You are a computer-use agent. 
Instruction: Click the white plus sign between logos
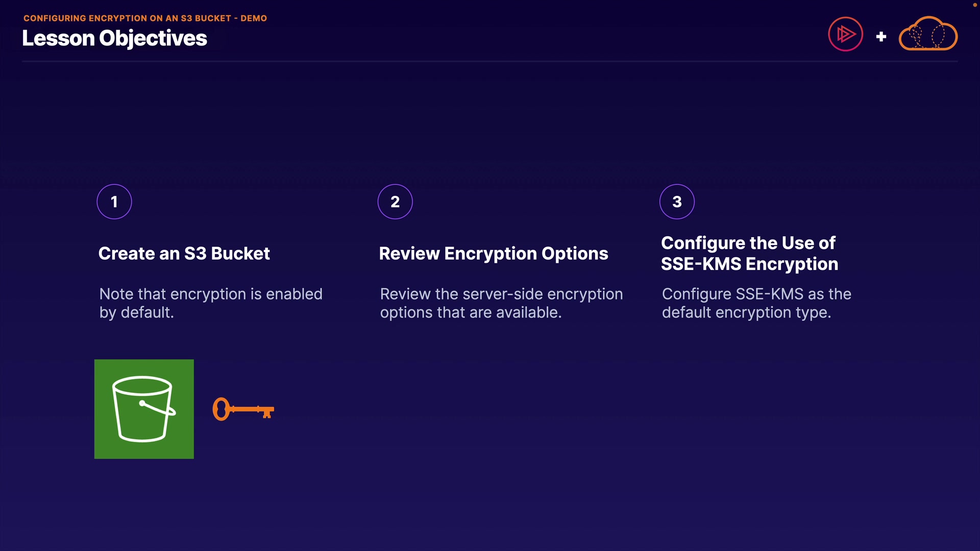point(881,37)
